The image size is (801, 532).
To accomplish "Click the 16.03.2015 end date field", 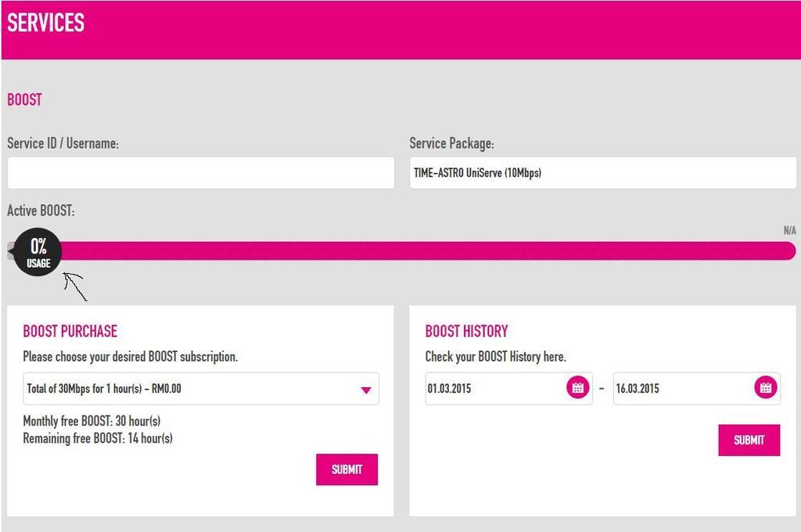I will [x=681, y=389].
